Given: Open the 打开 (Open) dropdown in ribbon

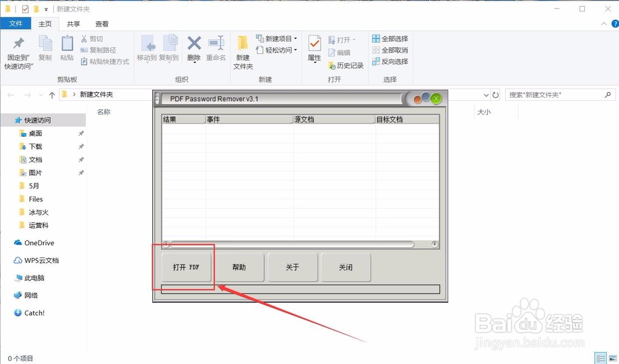Looking at the screenshot, I should pos(342,40).
